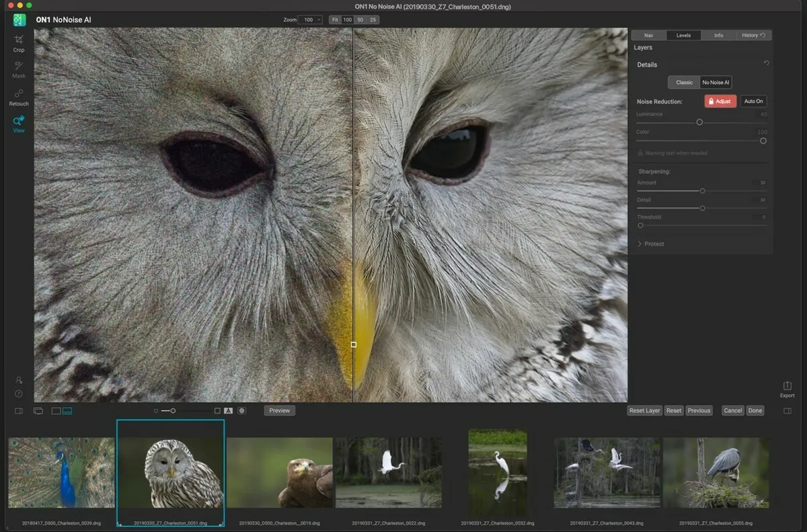The width and height of the screenshot is (807, 532).
Task: Click the red Adjust lock toggle
Action: click(x=720, y=101)
